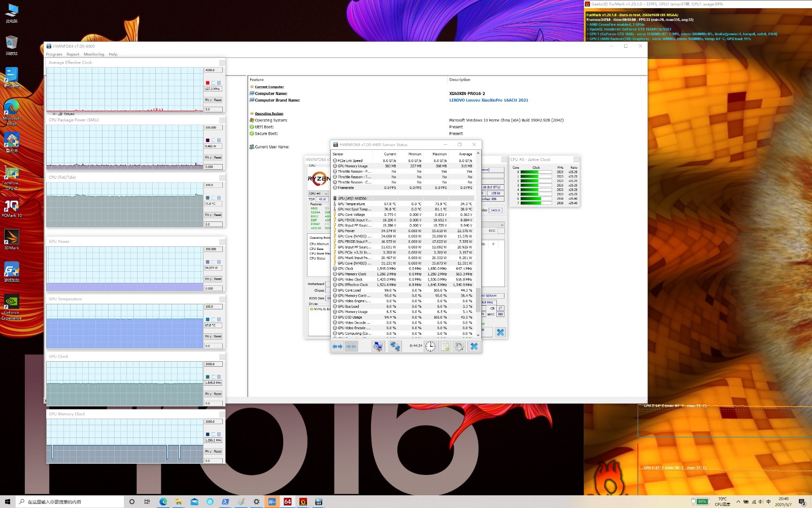Show hidden tray icons chevron
This screenshot has height=508, width=812.
click(x=738, y=502)
